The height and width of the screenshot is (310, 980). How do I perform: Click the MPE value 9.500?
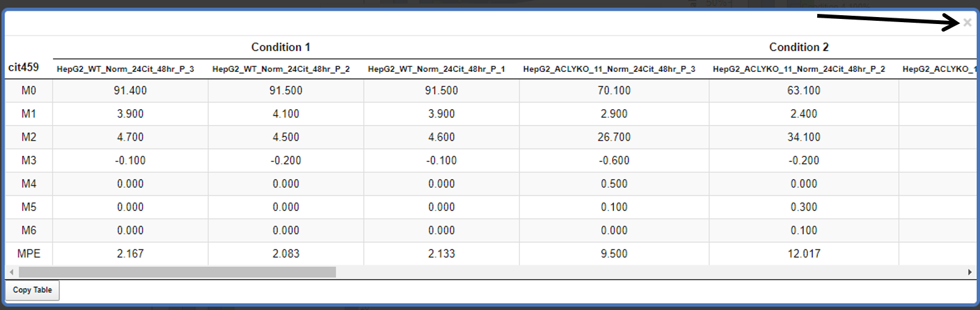(x=614, y=254)
